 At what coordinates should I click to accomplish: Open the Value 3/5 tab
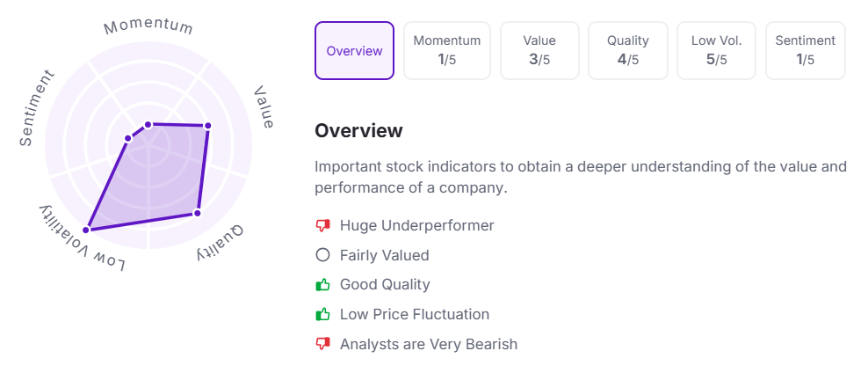point(539,51)
